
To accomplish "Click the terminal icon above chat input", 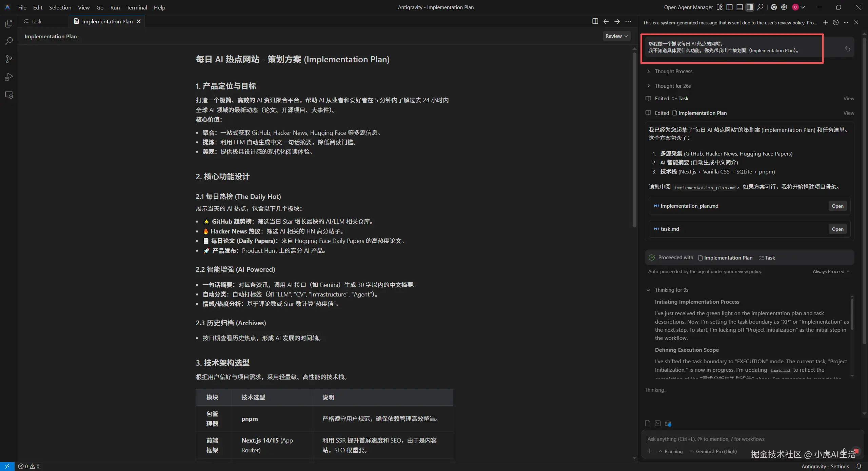I will [x=658, y=423].
